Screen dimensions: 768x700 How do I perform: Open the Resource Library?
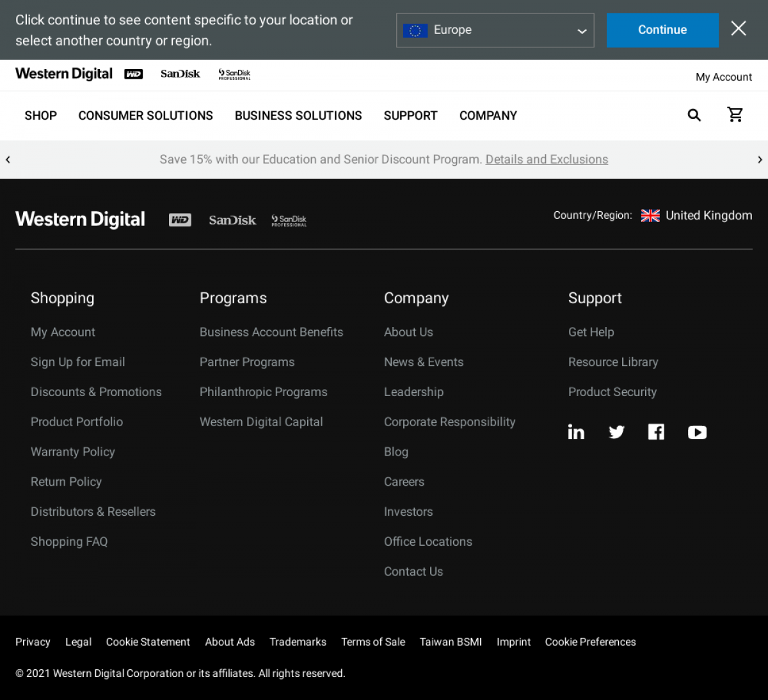(613, 362)
